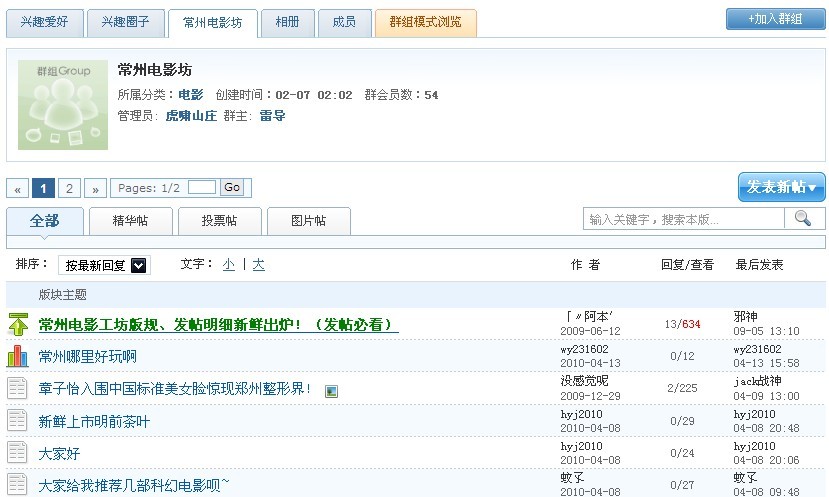This screenshot has height=497, width=829.
Task: Click reply count 13/634
Action: tap(682, 324)
